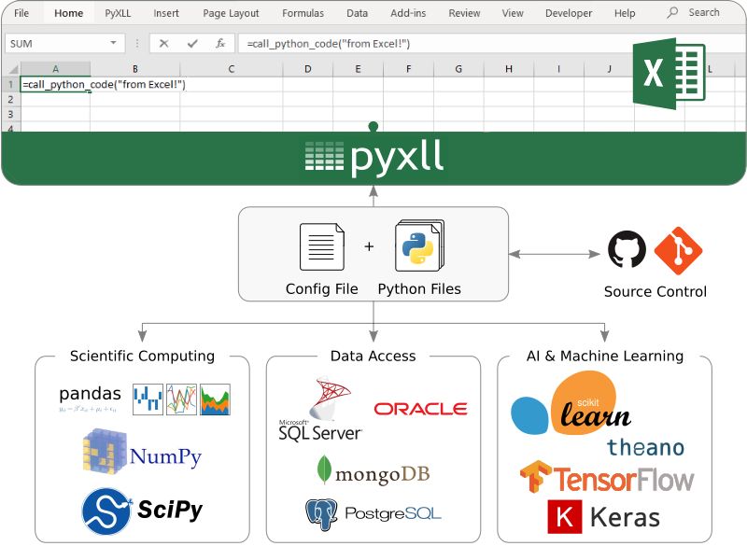Select column E header

pyautogui.click(x=358, y=68)
